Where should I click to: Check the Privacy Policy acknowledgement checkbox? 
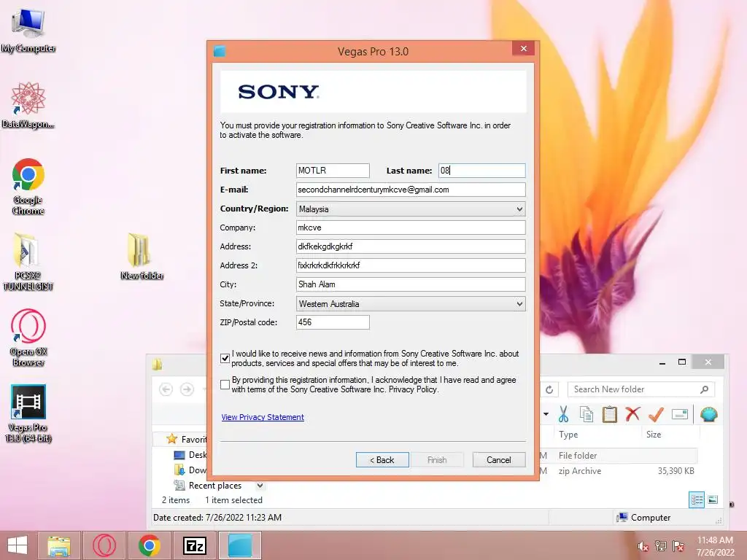pos(225,385)
